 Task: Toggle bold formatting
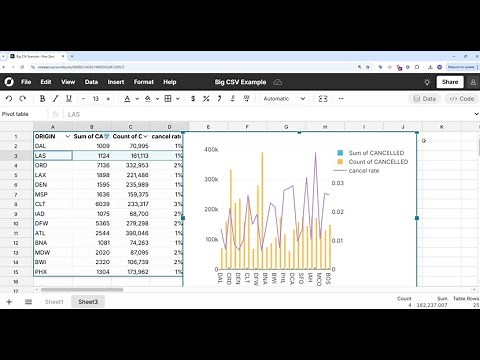point(42,99)
